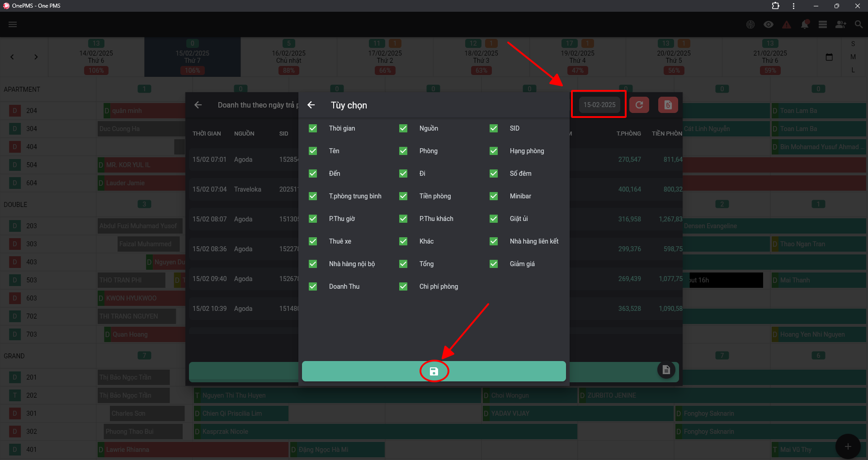The width and height of the screenshot is (868, 460).
Task: Open ZURBITO JENINE booking bar
Action: (722, 395)
